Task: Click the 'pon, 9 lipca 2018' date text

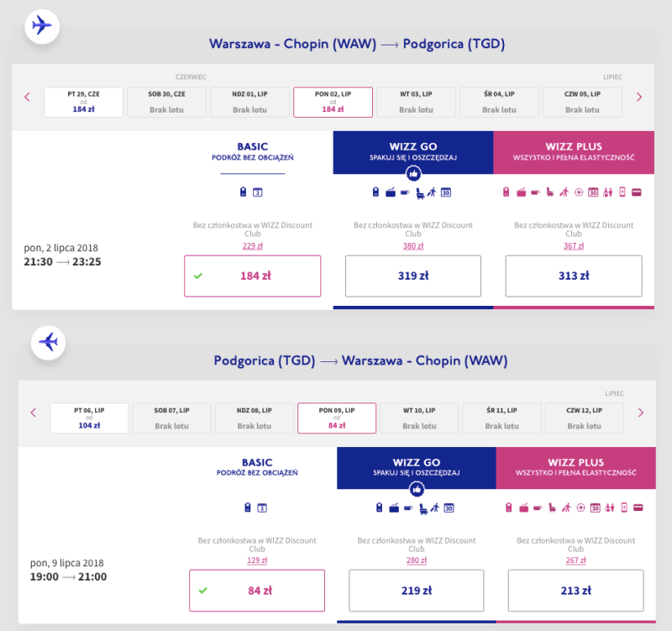Action: click(x=67, y=563)
